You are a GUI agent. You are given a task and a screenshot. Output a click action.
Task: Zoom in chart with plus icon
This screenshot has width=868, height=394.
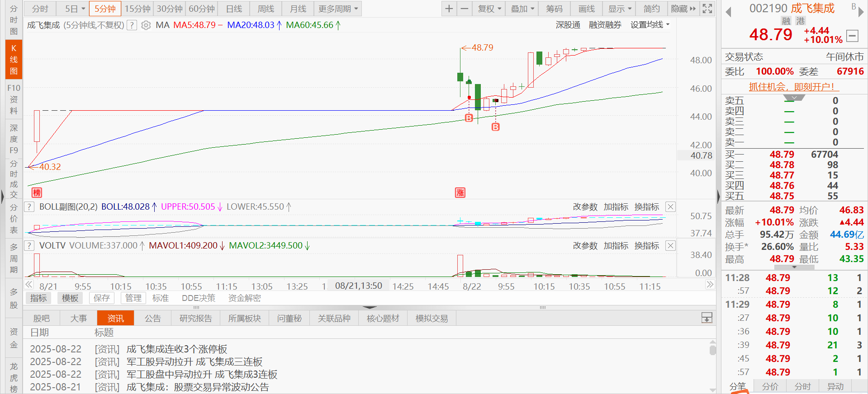449,9
